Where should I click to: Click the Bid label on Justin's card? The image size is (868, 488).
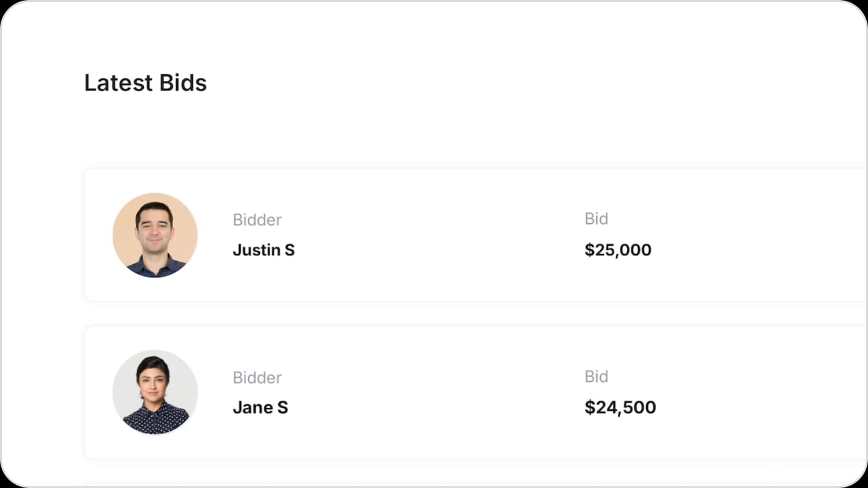pyautogui.click(x=596, y=218)
